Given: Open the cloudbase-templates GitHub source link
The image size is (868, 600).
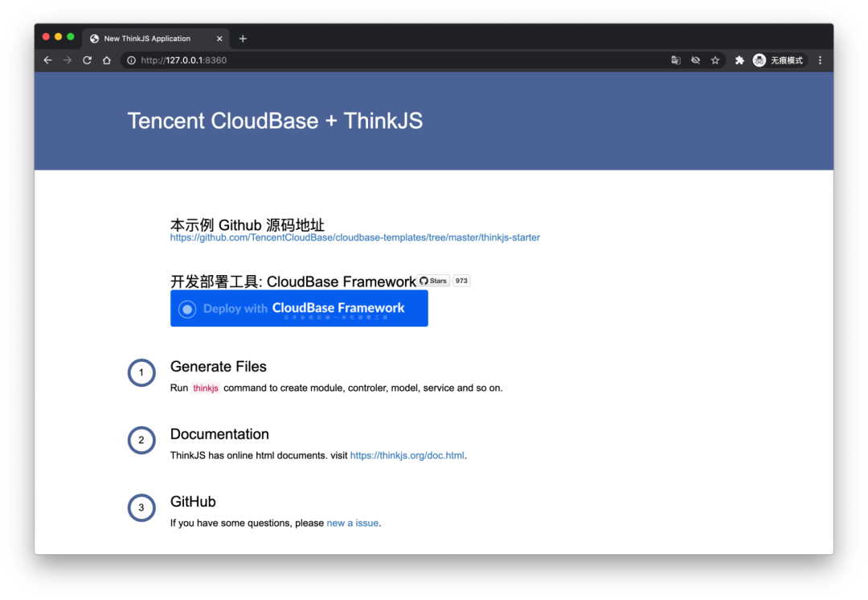Looking at the screenshot, I should [x=354, y=237].
